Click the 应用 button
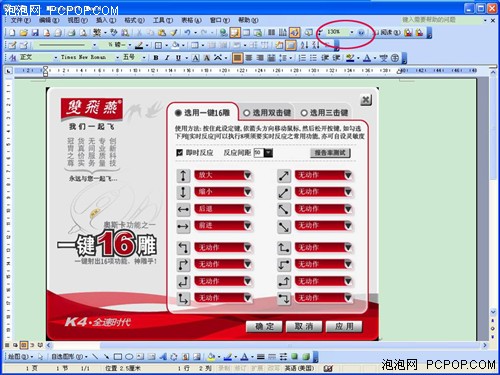This screenshot has height=375, width=500. tap(344, 326)
